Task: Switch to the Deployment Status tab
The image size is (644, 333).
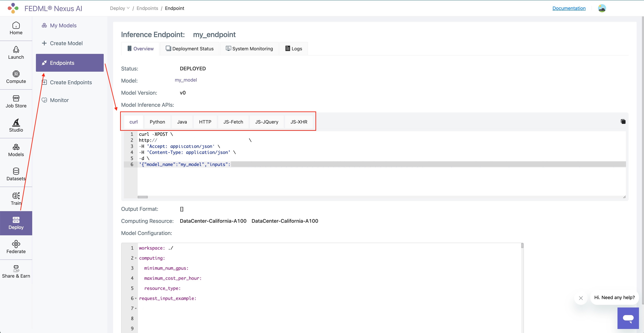Action: [x=189, y=49]
